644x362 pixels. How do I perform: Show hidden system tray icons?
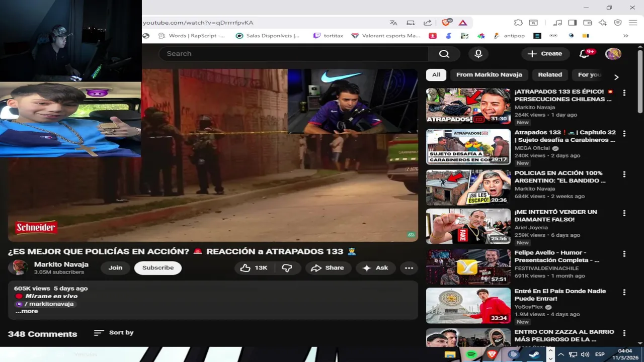pyautogui.click(x=561, y=354)
